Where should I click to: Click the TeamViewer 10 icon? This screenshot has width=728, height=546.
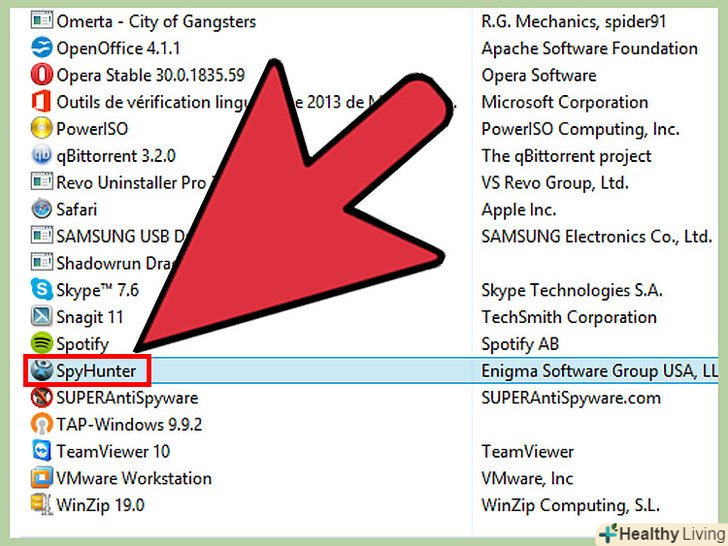click(x=42, y=451)
